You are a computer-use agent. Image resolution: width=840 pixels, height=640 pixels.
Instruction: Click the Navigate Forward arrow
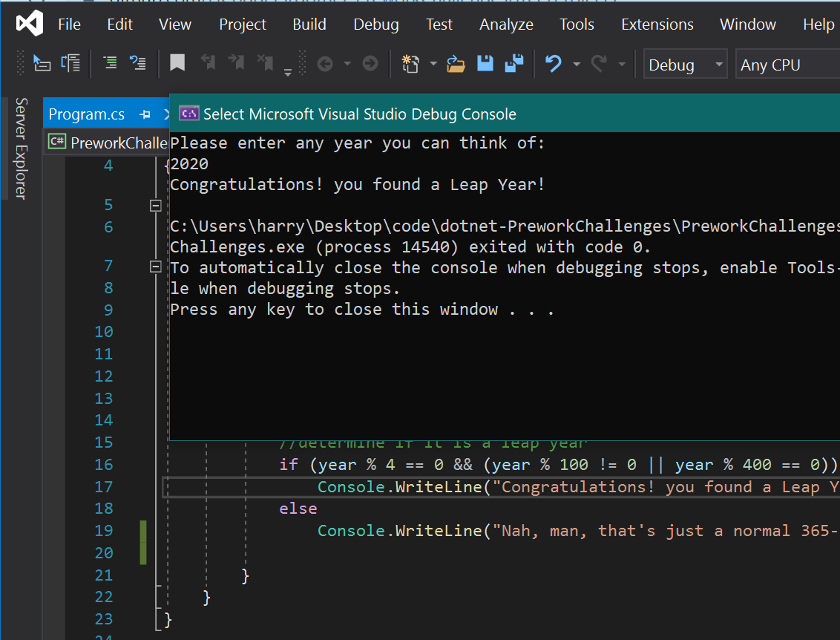[x=370, y=63]
